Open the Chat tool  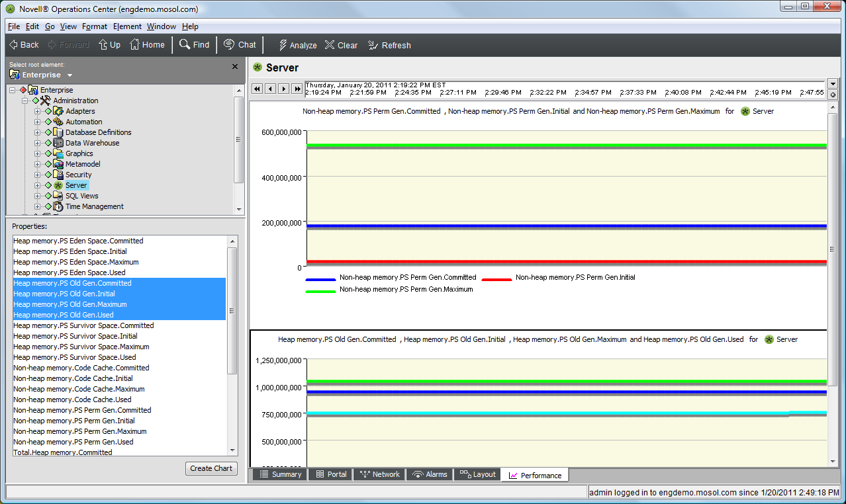(240, 45)
